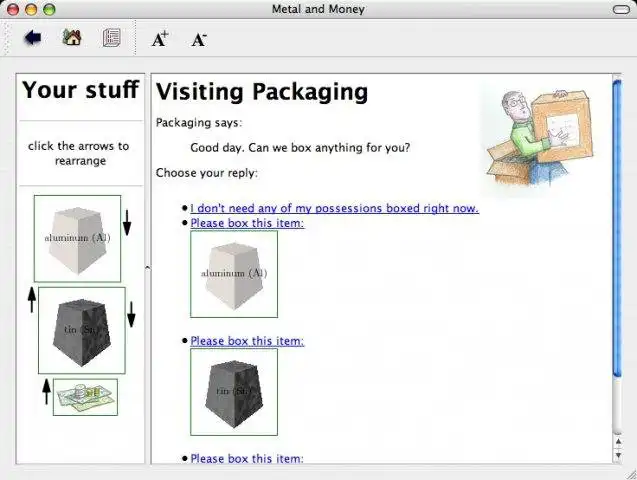Click the green zoom window button

coord(49,9)
